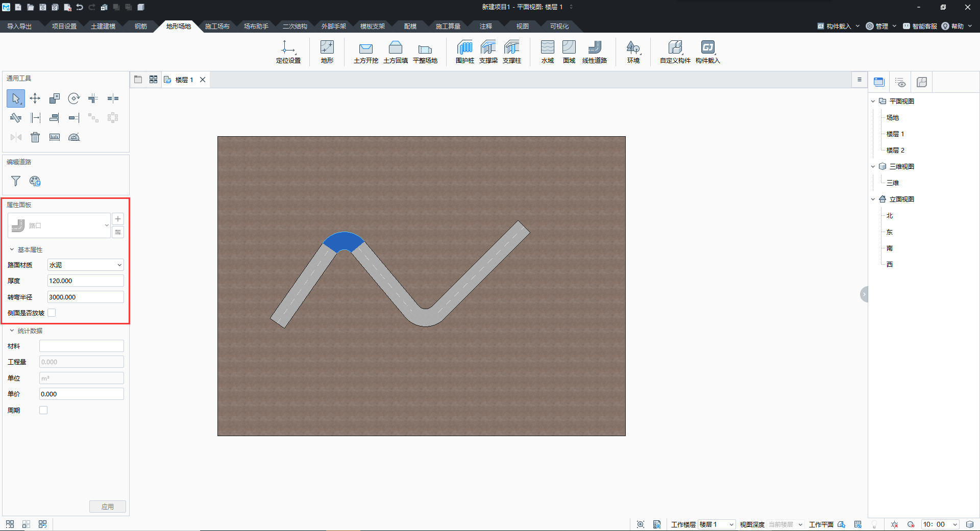Open the 管理 menu

[x=881, y=26]
